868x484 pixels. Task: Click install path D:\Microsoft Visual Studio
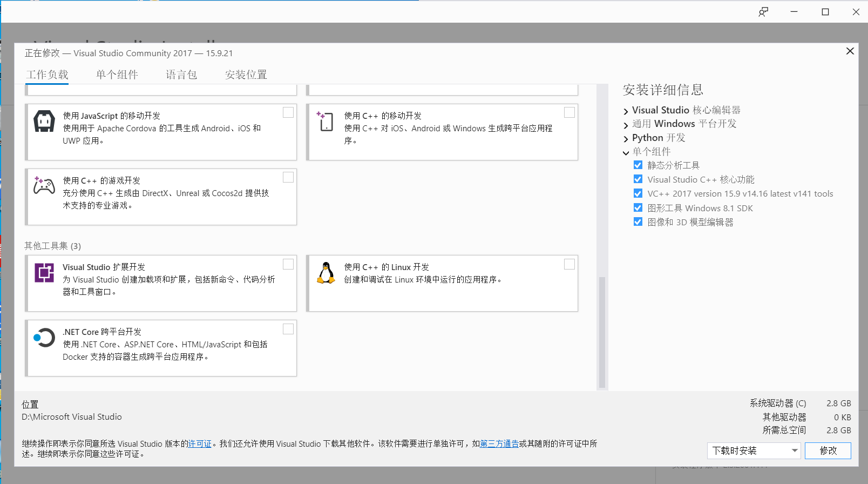pos(72,416)
